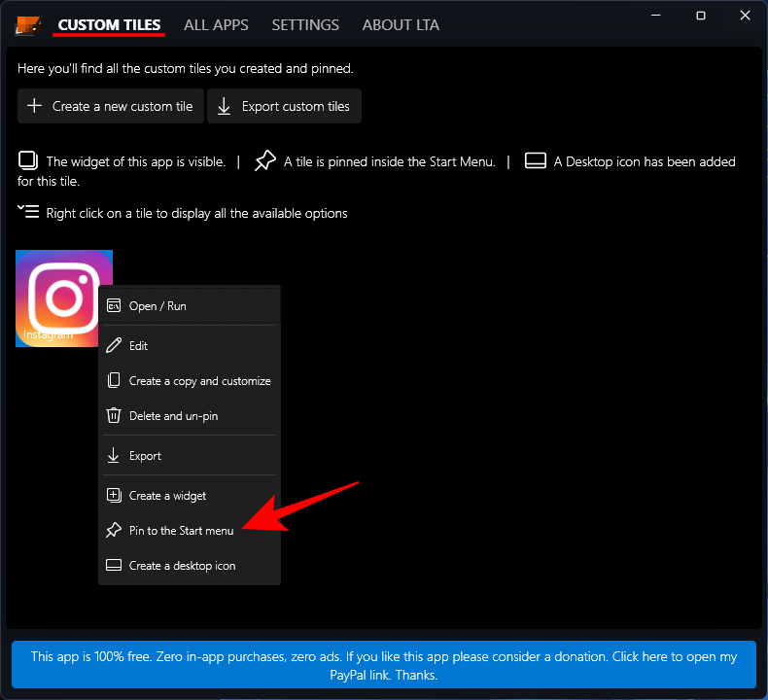Screen dimensions: 768x700
Task: Click the Instagram tile thumbnail
Action: point(56,292)
